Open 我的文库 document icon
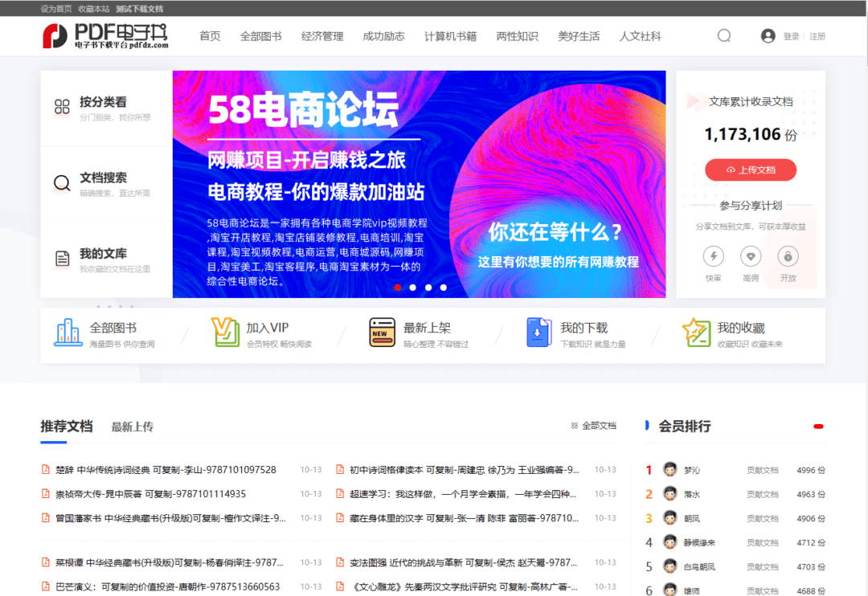This screenshot has height=596, width=868. (x=62, y=259)
